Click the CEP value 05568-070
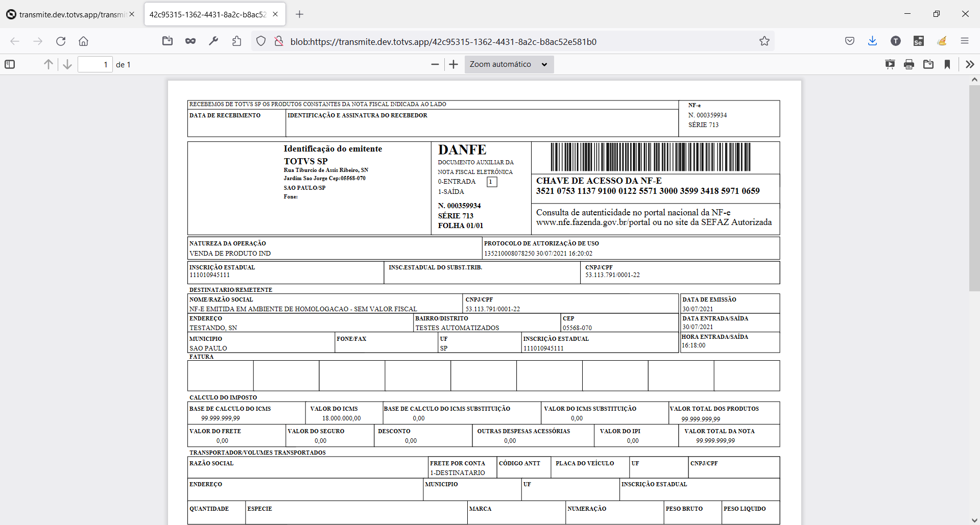This screenshot has height=525, width=980. [577, 328]
